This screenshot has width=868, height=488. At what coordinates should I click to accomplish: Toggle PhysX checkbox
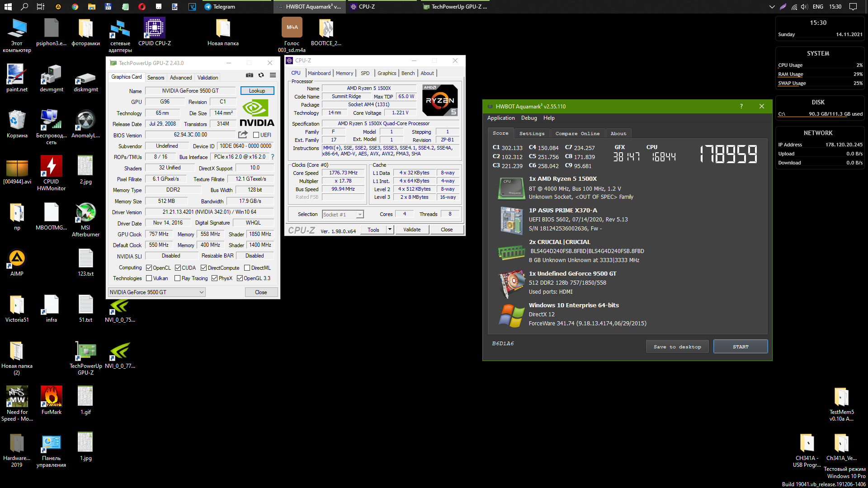click(214, 278)
